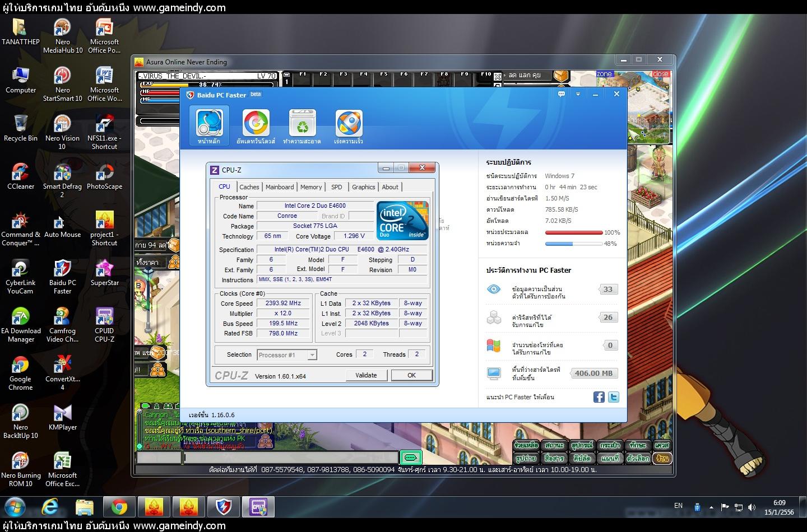Viewport: 807px width, 532px height.
Task: Open the Microsoft Office Excel desktop shortcut
Action: point(62,469)
